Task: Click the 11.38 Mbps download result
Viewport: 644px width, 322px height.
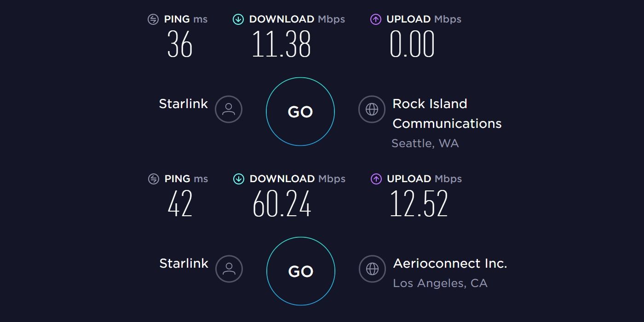Action: pyautogui.click(x=282, y=44)
